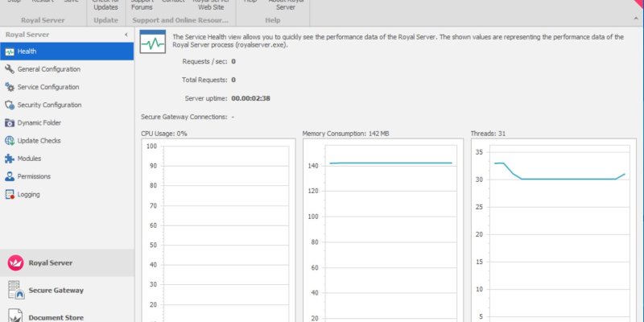The height and width of the screenshot is (322, 644).
Task: Collapse the Royal Server navigation panel
Action: click(126, 35)
